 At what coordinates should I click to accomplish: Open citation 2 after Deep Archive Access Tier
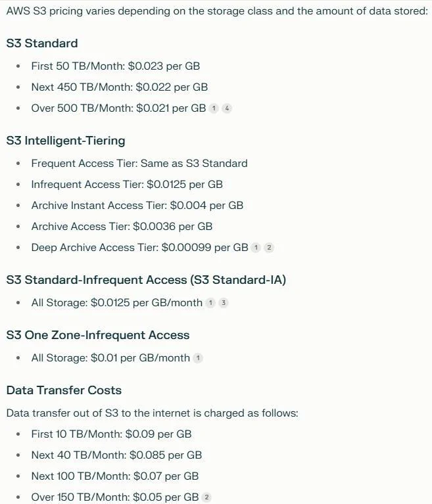269,248
